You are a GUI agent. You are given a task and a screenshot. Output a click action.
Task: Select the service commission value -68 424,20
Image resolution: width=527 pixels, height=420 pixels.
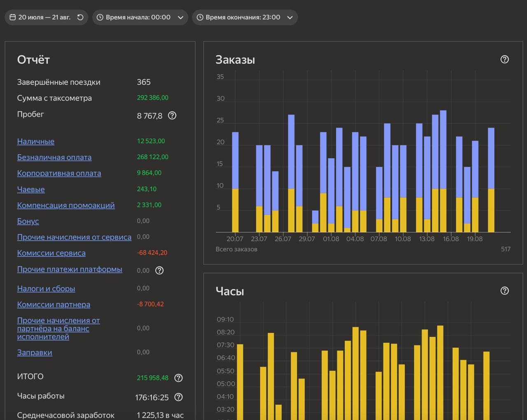click(152, 253)
